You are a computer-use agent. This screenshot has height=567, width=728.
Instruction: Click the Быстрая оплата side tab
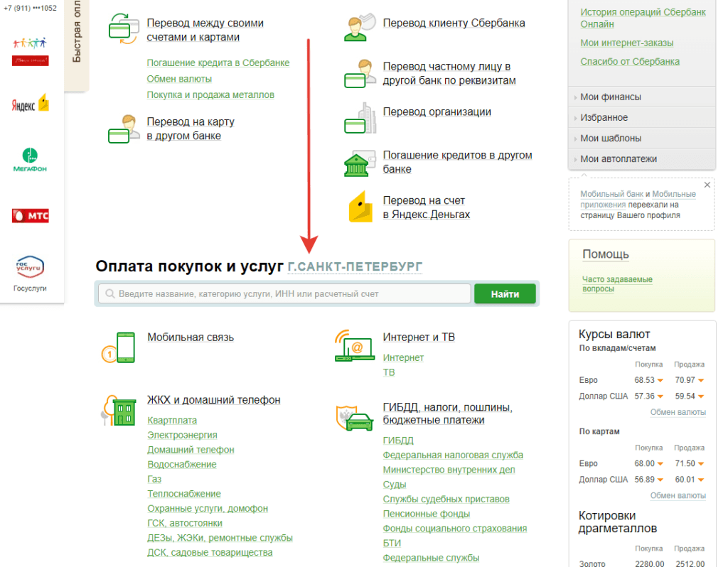[x=77, y=45]
